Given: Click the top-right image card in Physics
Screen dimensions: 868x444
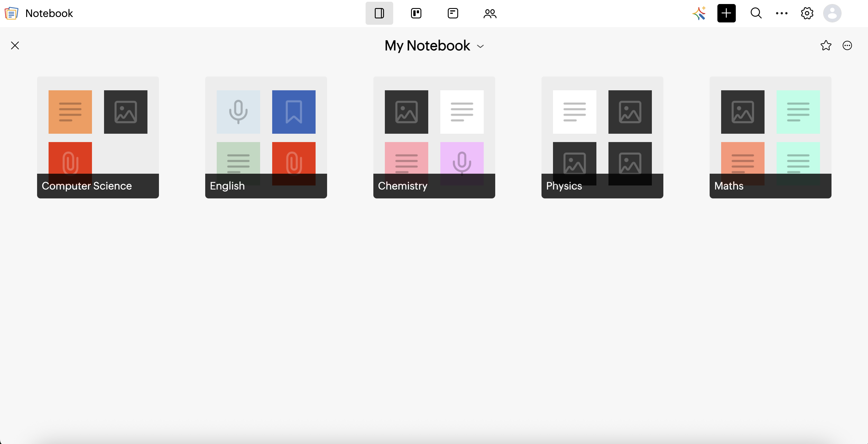Looking at the screenshot, I should click(630, 112).
